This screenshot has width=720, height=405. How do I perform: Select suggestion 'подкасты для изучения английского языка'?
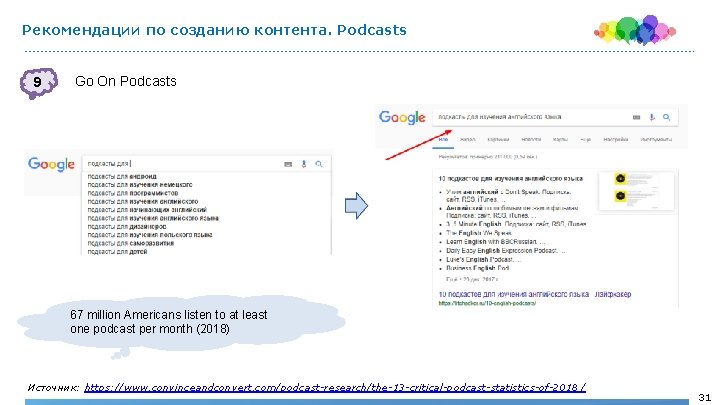point(153,218)
